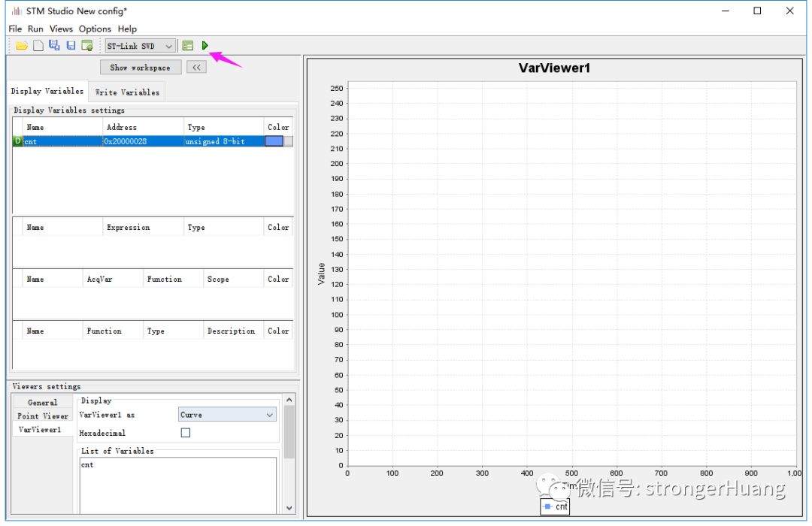The height and width of the screenshot is (526, 812).
Task: Minimize the STM Studio window
Action: [x=726, y=11]
